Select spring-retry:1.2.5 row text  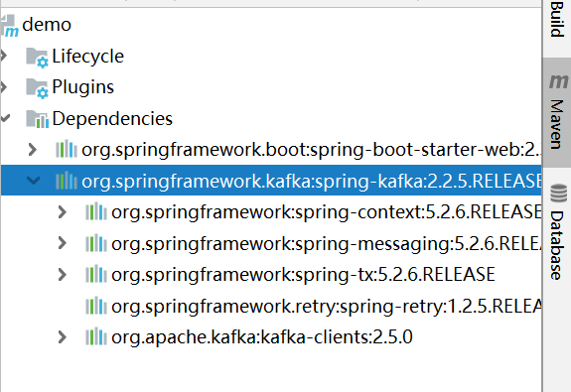pos(327,307)
